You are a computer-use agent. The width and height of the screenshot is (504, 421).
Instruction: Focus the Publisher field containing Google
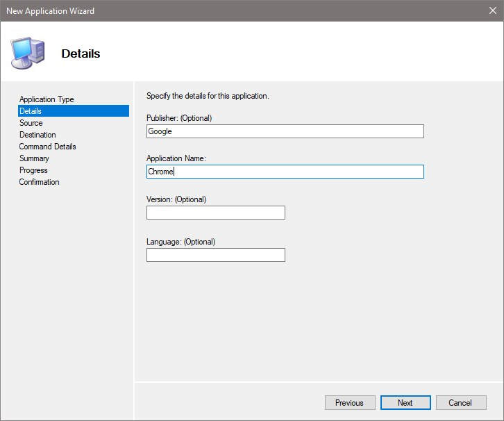[x=285, y=131]
